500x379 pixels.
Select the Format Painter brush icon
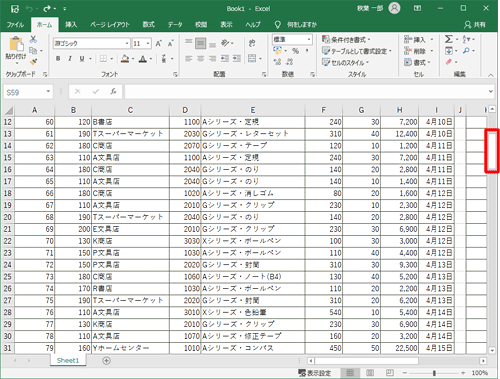33,62
